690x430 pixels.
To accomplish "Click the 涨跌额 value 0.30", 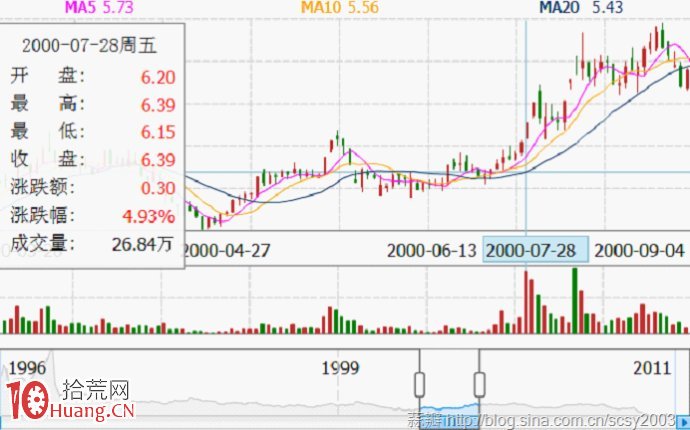I will click(158, 188).
